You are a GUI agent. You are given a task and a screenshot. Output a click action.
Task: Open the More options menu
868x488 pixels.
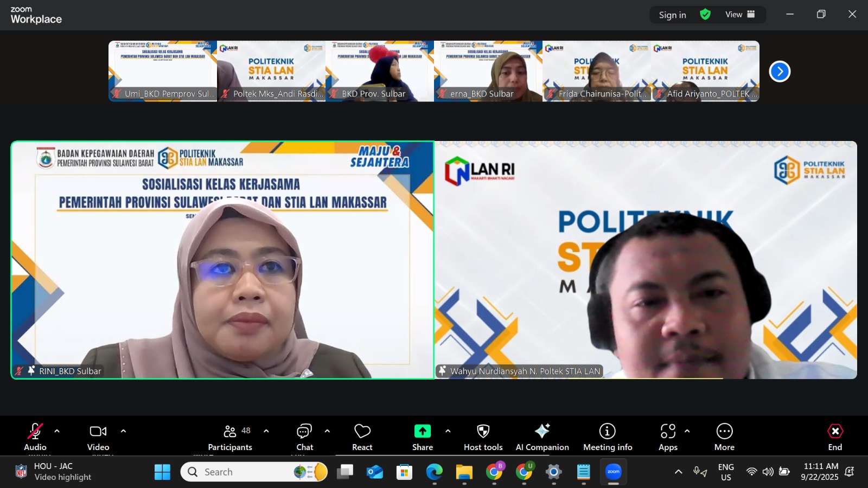(x=724, y=436)
